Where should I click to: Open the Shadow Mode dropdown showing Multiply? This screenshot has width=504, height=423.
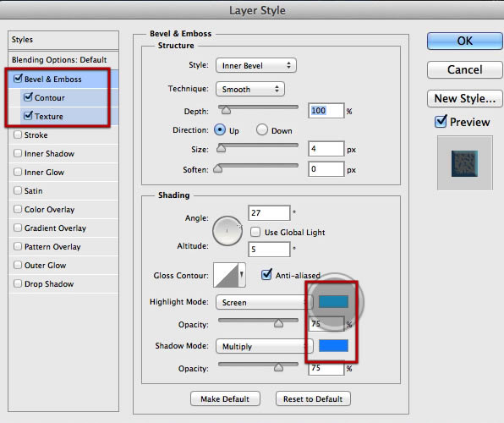point(264,347)
